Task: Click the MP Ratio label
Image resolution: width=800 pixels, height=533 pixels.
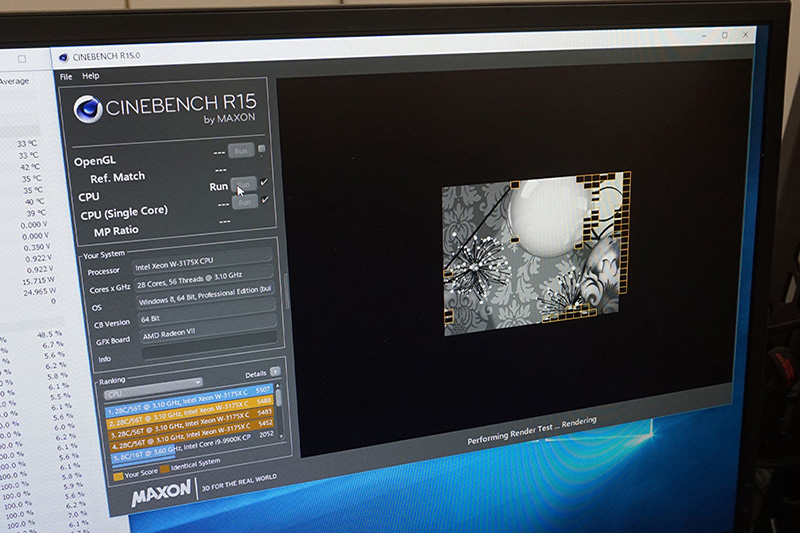Action: (116, 231)
